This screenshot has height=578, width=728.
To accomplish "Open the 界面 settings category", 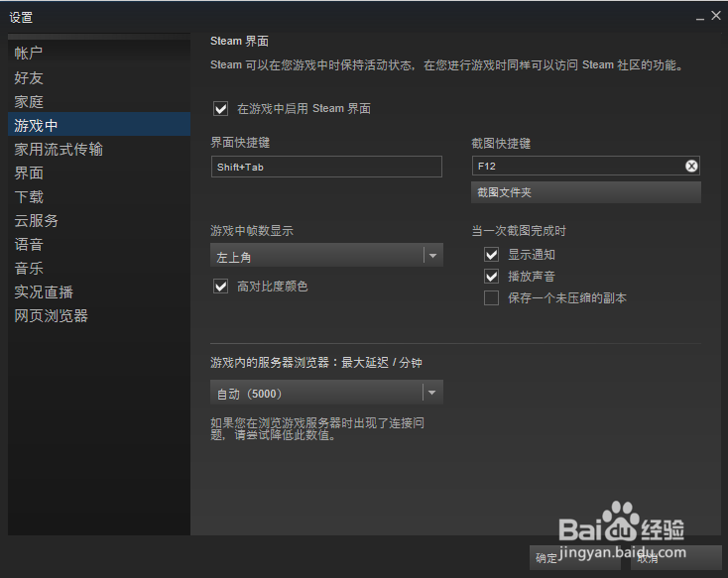I will (x=99, y=173).
